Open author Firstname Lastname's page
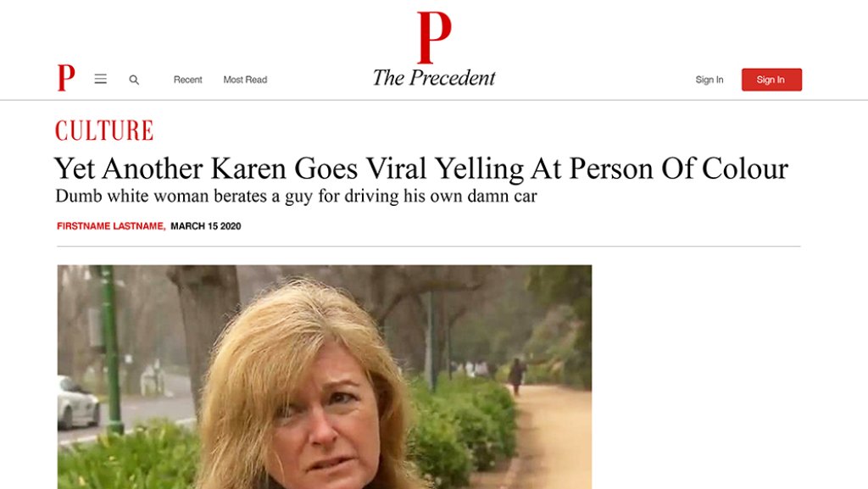The image size is (868, 489). tap(110, 226)
